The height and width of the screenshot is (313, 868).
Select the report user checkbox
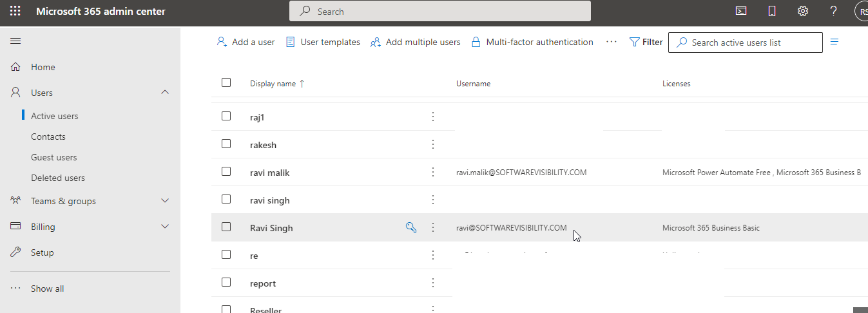coord(226,282)
